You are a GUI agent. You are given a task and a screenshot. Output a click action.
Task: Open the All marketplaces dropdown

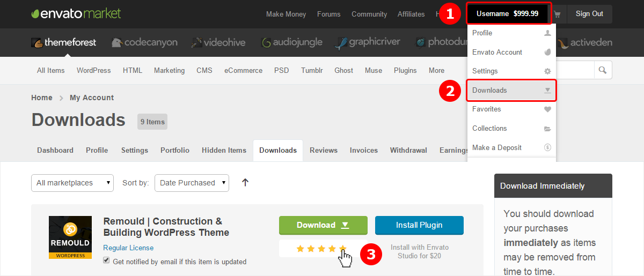[x=72, y=183]
